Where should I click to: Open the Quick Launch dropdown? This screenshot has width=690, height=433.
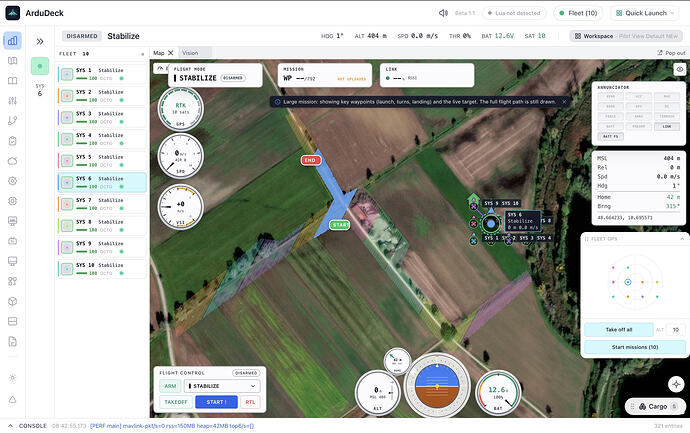coord(645,13)
